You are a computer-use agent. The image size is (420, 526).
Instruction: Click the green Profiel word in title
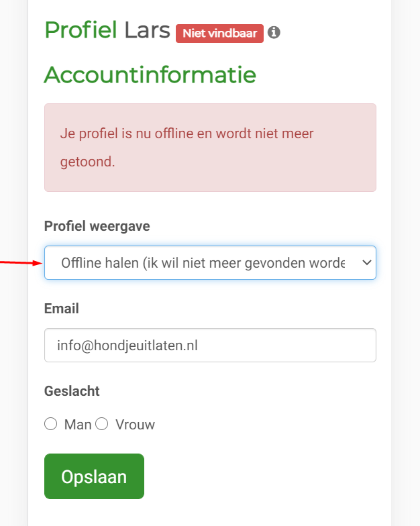pos(81,30)
